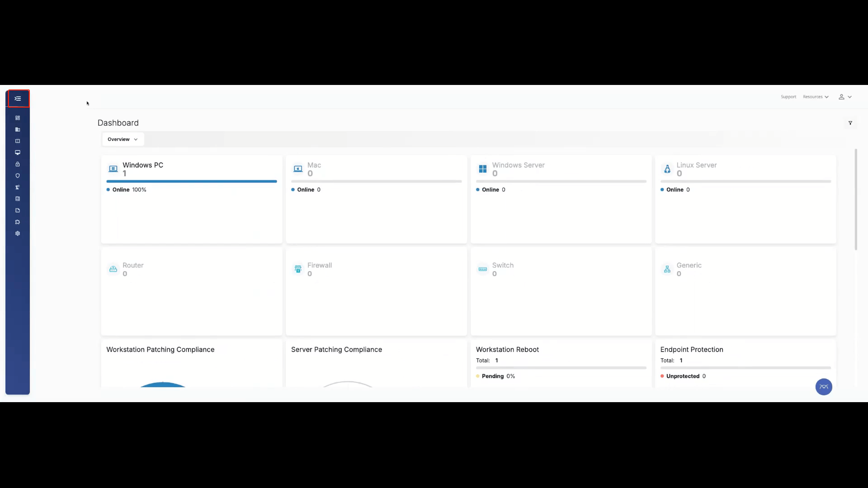Open the round chat widget button
868x488 pixels.
point(823,387)
